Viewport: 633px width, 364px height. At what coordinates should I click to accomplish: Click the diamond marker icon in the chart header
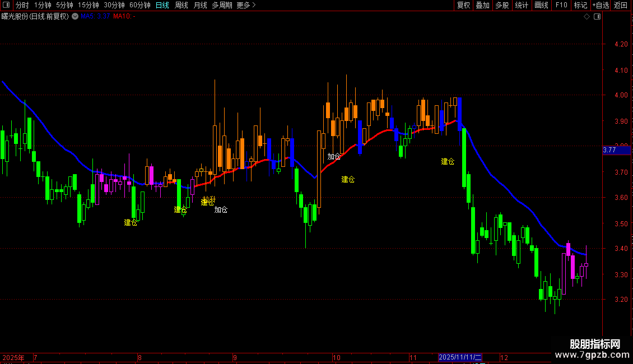pyautogui.click(x=587, y=16)
